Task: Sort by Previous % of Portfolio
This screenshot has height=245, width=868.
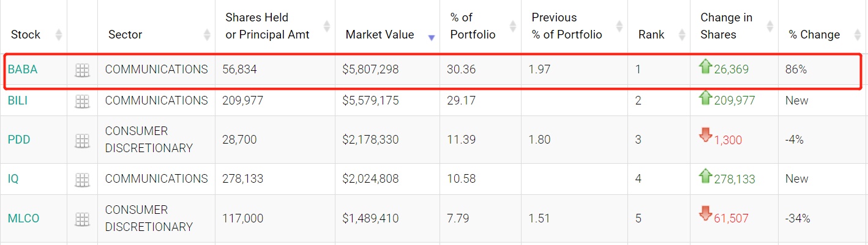Action: pyautogui.click(x=619, y=26)
